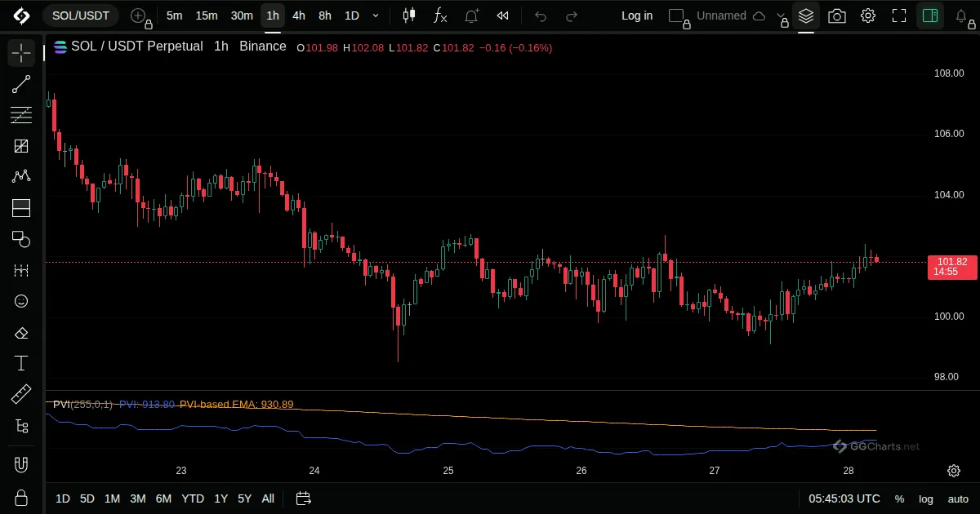Switch to the 1D timeframe
Image resolution: width=980 pixels, height=514 pixels.
point(351,16)
